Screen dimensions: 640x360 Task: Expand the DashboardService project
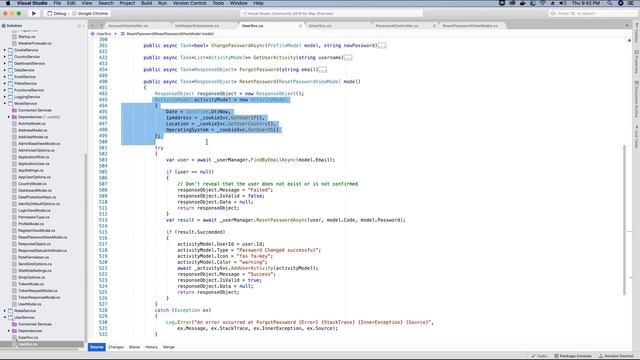(5, 64)
